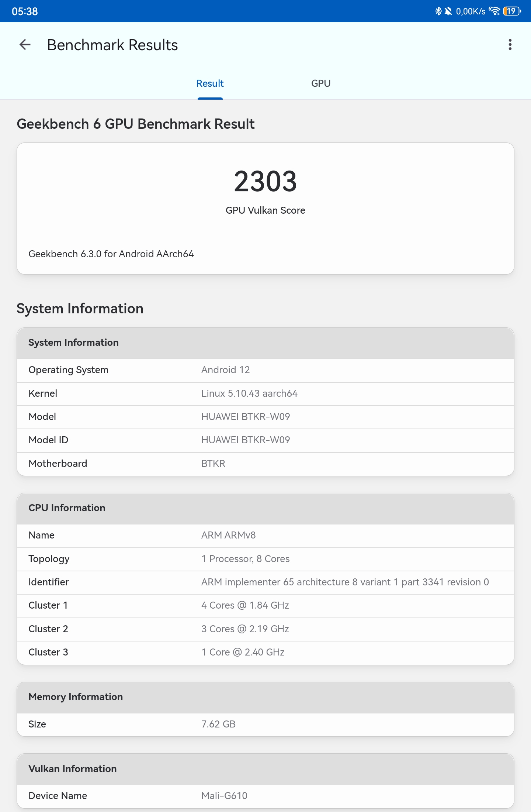Image resolution: width=531 pixels, height=812 pixels.
Task: Tap the 2303 Vulkan score value
Action: tap(265, 181)
